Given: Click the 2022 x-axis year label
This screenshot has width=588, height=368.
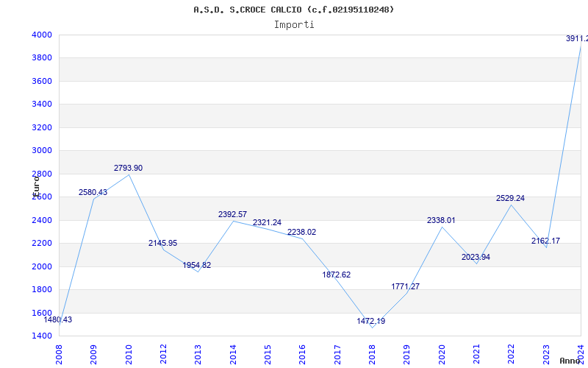Looking at the screenshot, I should pos(511,355).
